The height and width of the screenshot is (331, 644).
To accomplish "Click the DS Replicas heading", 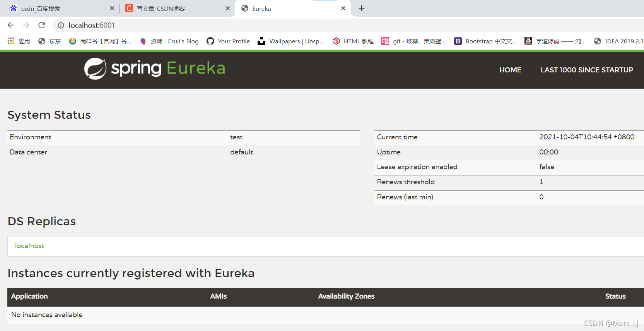I will coord(42,221).
